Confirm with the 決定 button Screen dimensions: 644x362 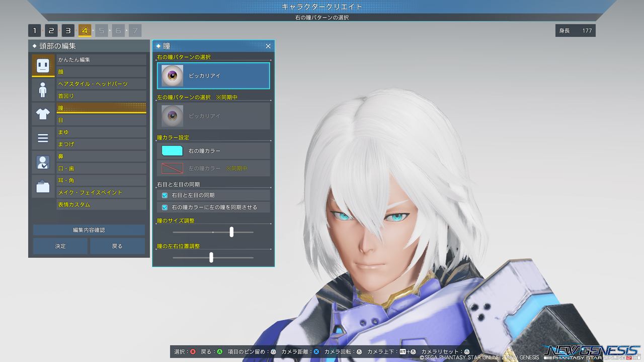pyautogui.click(x=60, y=246)
